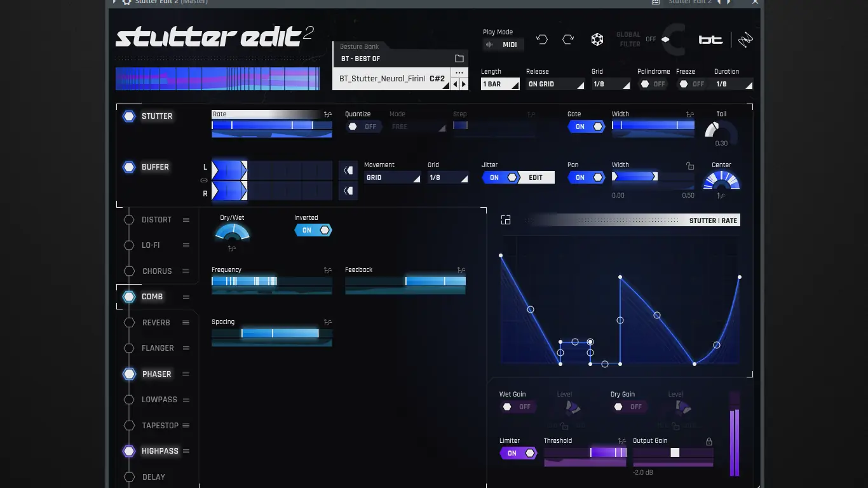Click the undo arrow icon

pyautogui.click(x=542, y=39)
